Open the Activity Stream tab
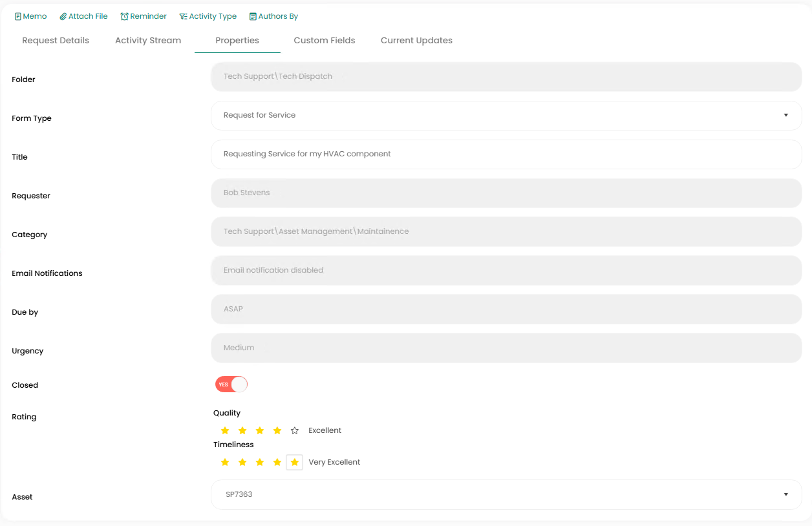Screen dimensions: 812x526 tap(148, 40)
